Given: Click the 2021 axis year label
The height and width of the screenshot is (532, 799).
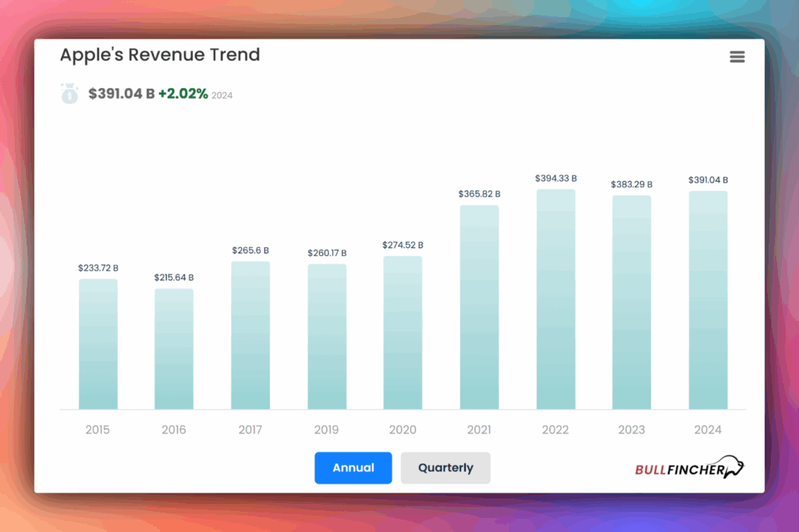Looking at the screenshot, I should (478, 430).
